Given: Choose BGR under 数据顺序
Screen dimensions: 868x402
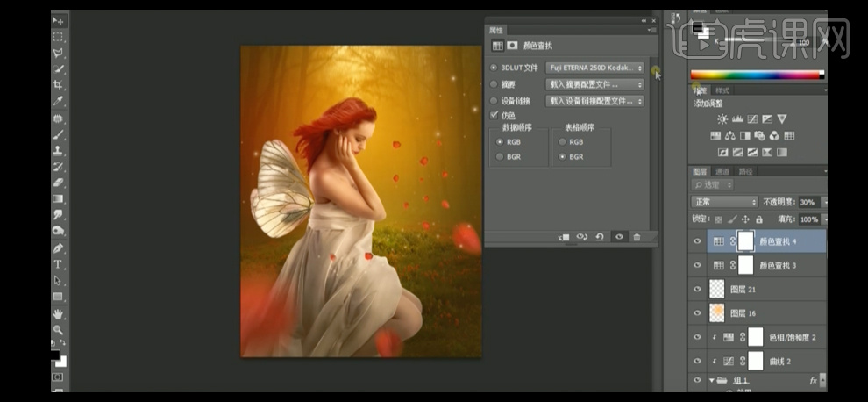Looking at the screenshot, I should [500, 157].
